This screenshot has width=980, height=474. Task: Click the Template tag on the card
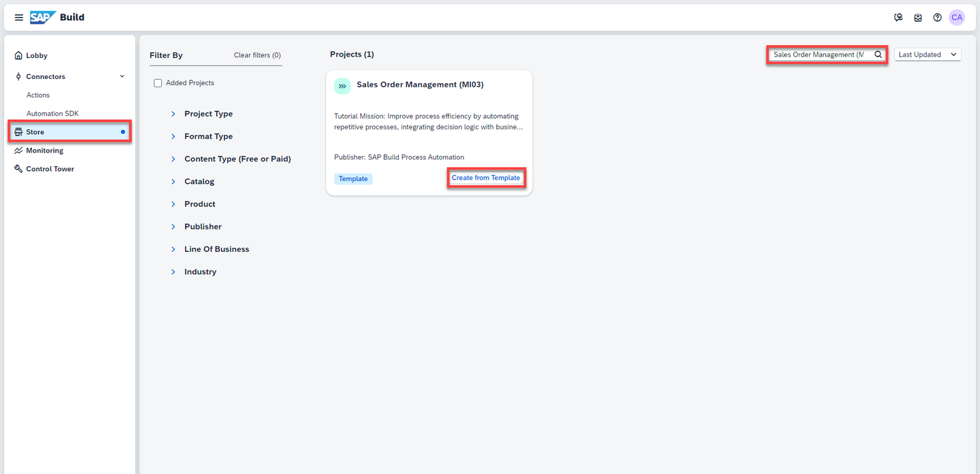point(353,179)
